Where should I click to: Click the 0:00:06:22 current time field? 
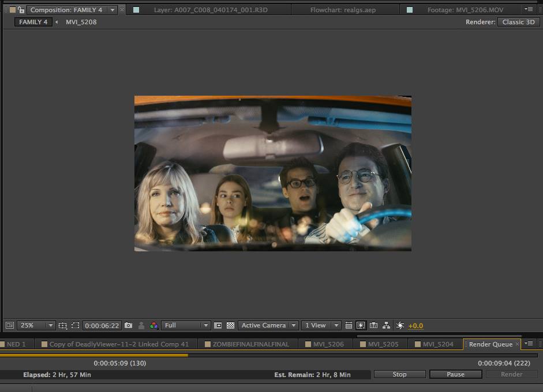102,326
